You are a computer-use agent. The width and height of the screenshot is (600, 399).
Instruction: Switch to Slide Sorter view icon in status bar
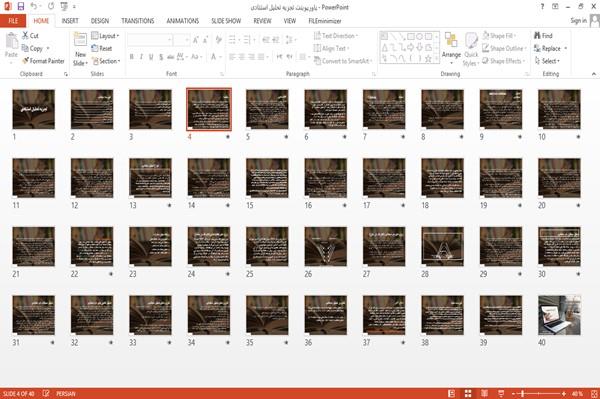tap(468, 394)
